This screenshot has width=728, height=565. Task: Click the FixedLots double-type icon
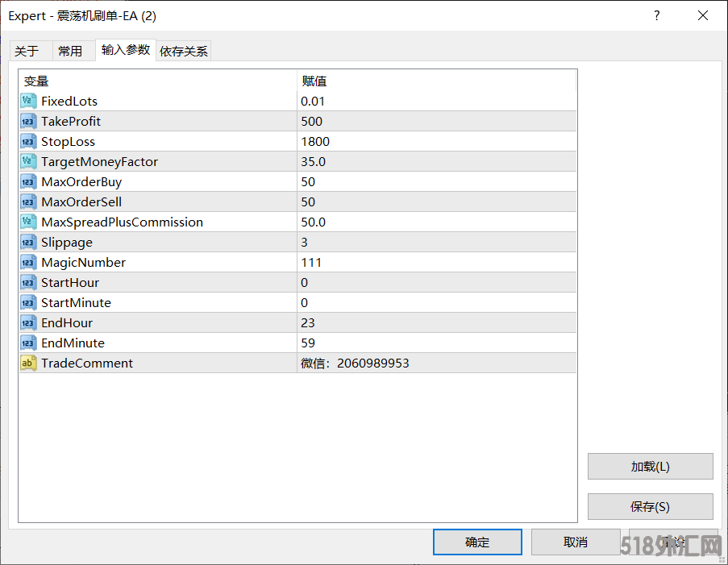(x=28, y=101)
